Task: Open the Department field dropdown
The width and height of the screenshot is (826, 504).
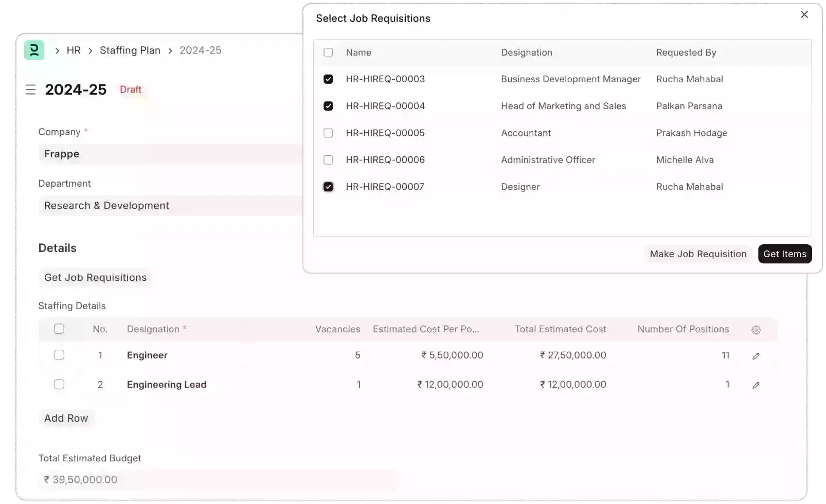Action: pyautogui.click(x=170, y=205)
